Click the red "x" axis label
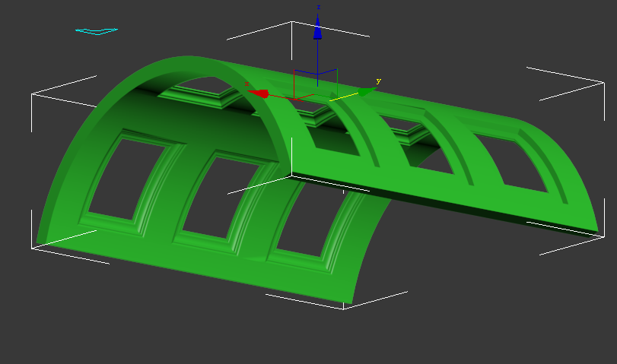 [x=247, y=83]
